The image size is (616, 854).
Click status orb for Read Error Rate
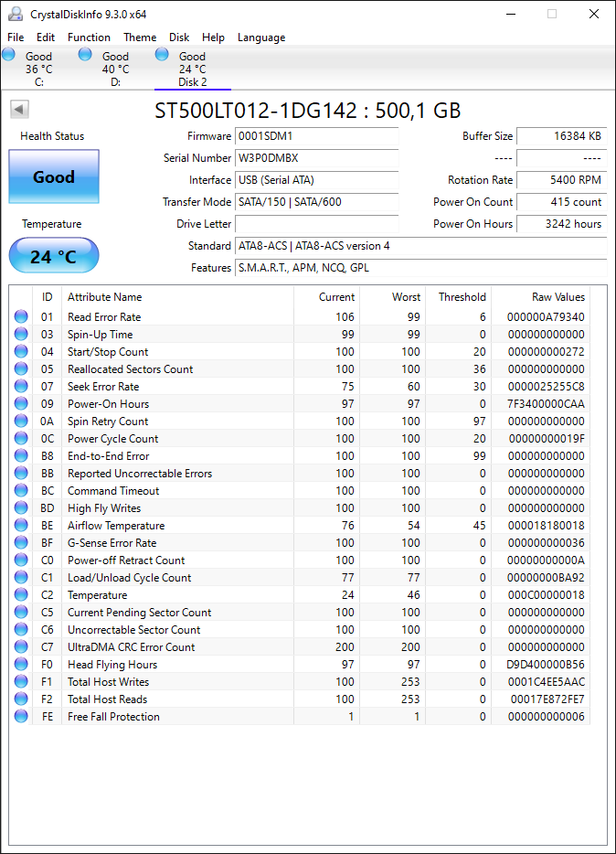[21, 316]
